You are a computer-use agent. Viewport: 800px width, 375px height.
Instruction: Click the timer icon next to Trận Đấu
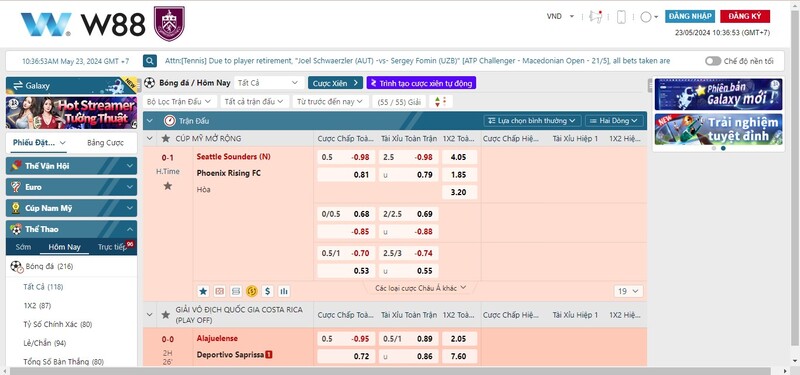tap(169, 121)
